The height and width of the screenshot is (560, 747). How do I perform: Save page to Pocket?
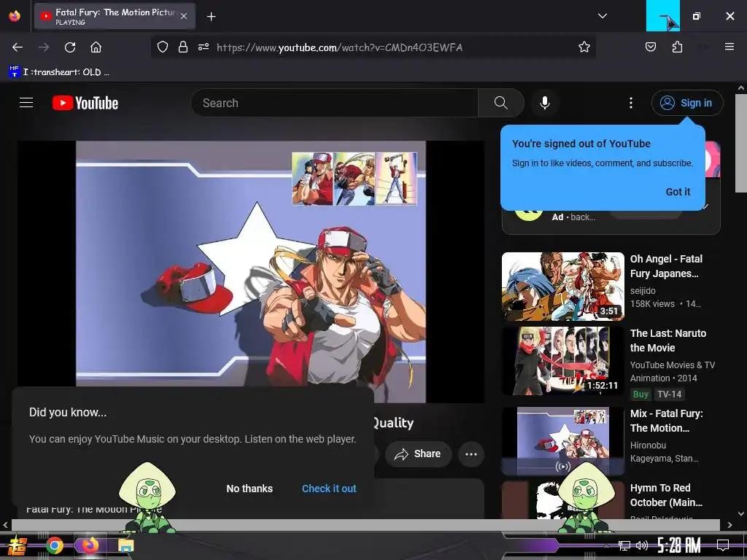650,47
